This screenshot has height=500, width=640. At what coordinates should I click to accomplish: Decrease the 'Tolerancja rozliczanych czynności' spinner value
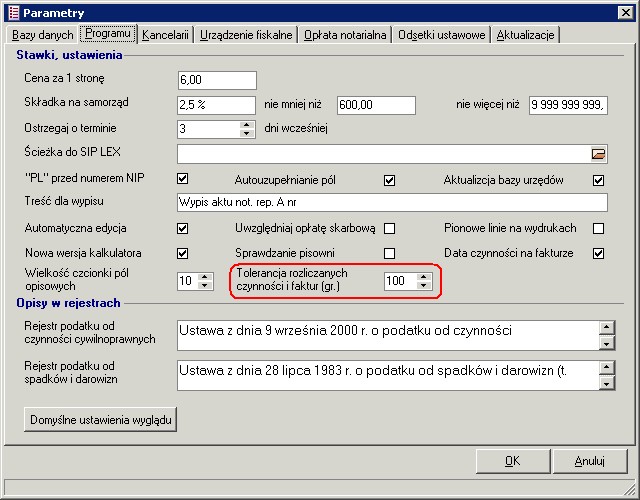click(423, 286)
